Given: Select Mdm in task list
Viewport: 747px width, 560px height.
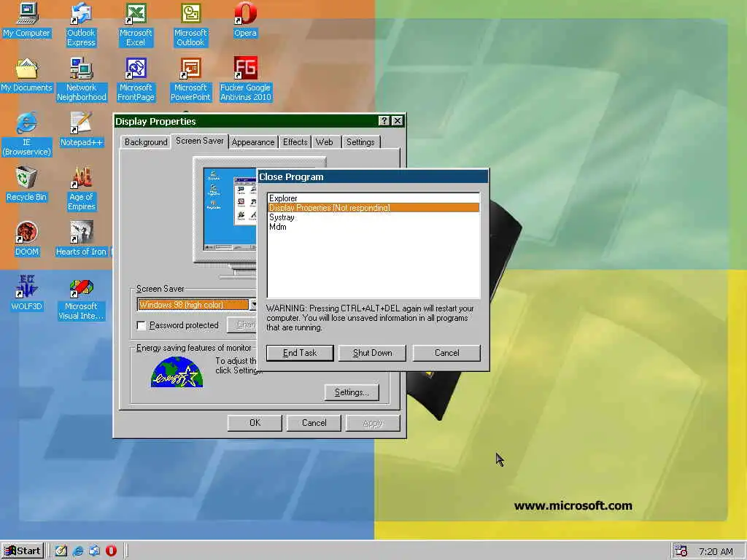Looking at the screenshot, I should [x=373, y=227].
